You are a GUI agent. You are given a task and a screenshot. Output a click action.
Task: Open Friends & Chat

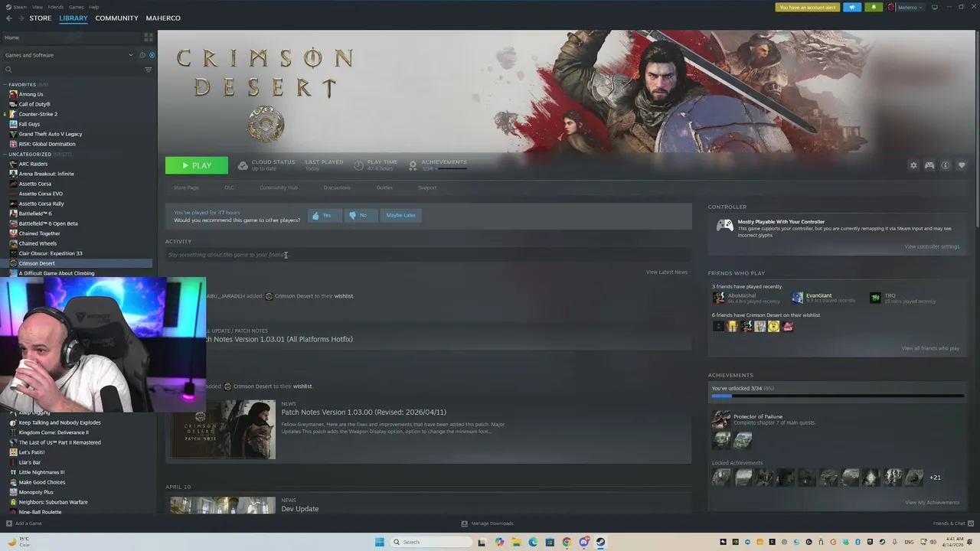pos(952,523)
